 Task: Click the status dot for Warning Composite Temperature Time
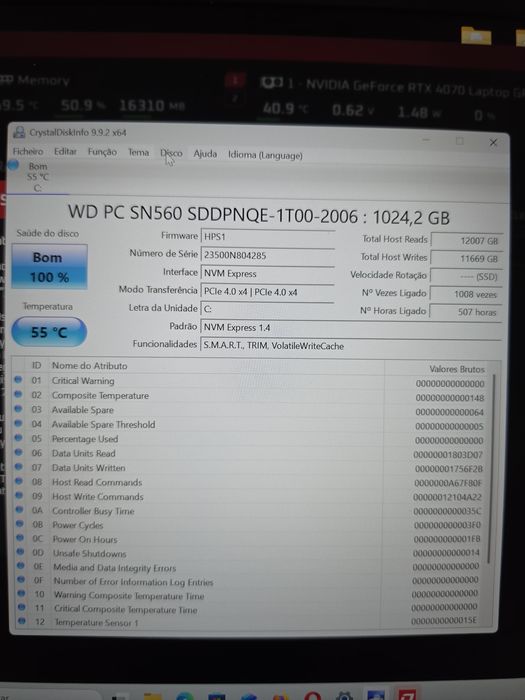[x=21, y=593]
